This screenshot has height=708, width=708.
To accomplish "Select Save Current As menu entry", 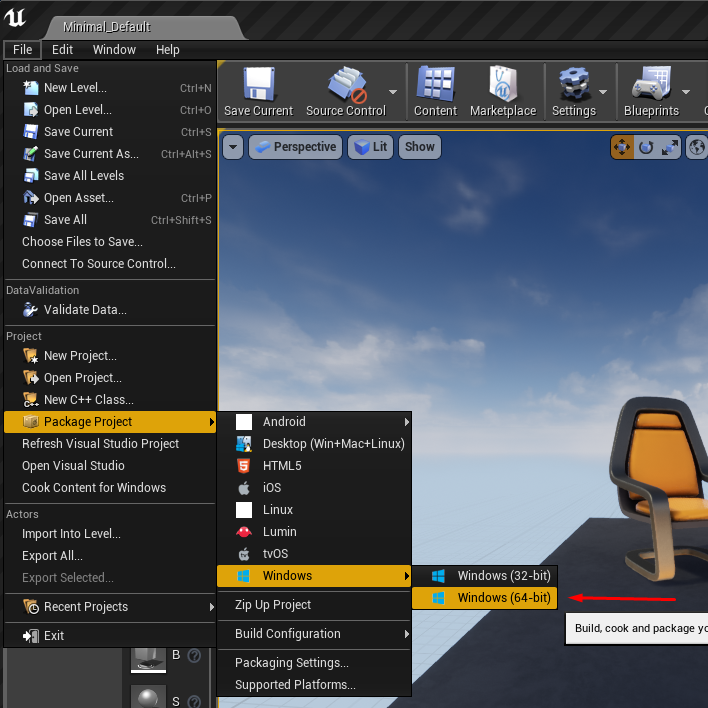I will (110, 154).
